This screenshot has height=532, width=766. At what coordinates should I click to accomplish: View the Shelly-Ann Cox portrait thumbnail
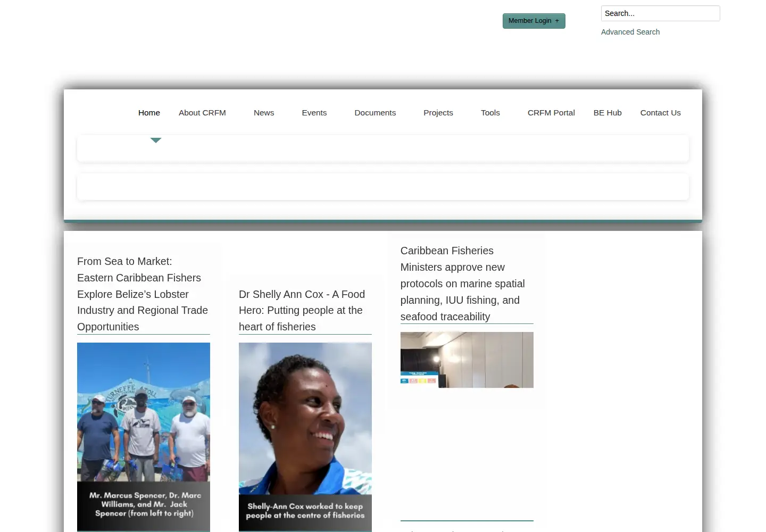(x=305, y=437)
